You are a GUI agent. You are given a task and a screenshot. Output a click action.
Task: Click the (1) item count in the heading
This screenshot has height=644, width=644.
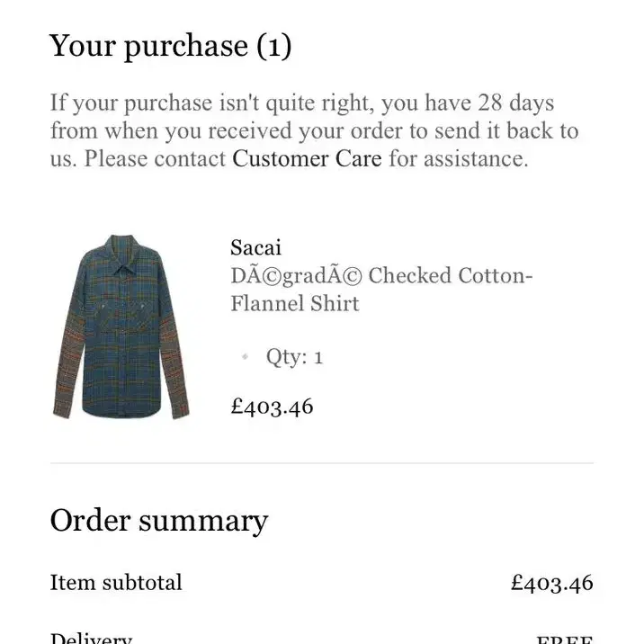274,47
